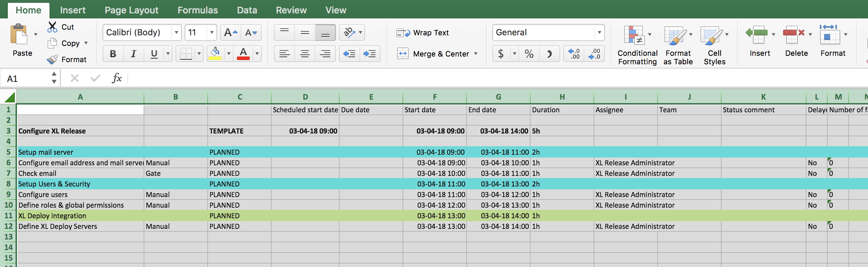Click the Format painter brush icon
868x267 pixels.
point(52,59)
